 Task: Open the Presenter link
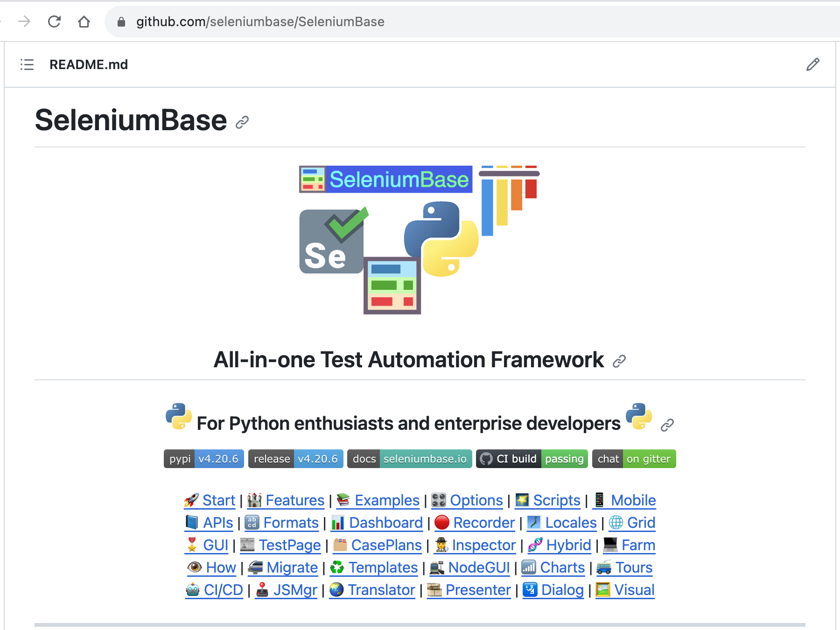[x=469, y=590]
